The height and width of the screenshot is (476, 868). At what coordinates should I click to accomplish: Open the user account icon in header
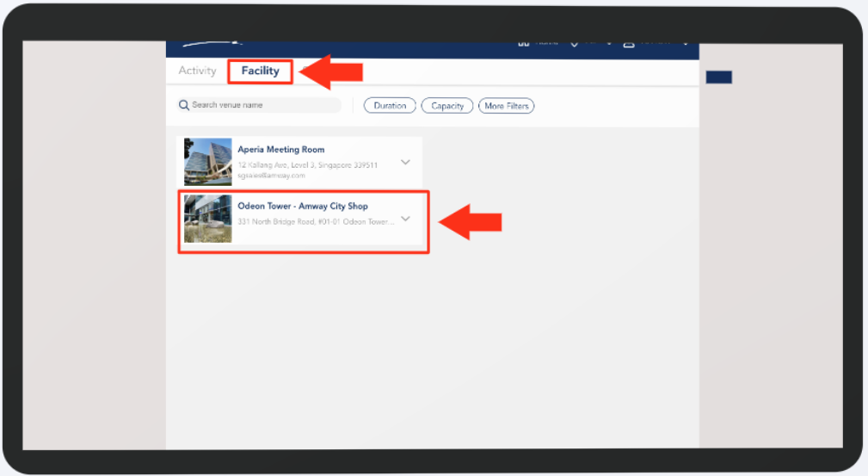click(x=629, y=44)
